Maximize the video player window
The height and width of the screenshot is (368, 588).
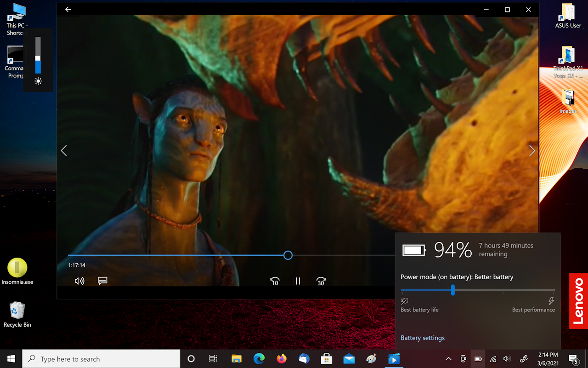507,9
